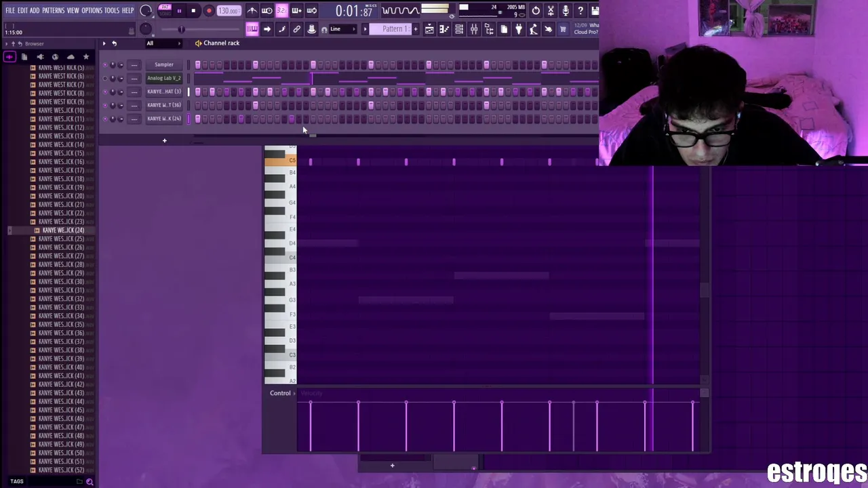Click the 130.000 tempo field

click(x=229, y=11)
